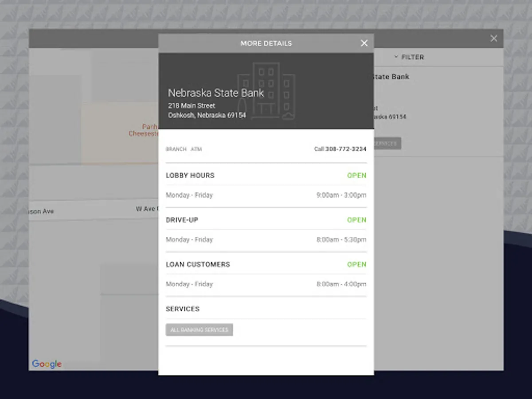This screenshot has height=399, width=532.
Task: Click the W Ave street label on map
Action: pos(147,209)
